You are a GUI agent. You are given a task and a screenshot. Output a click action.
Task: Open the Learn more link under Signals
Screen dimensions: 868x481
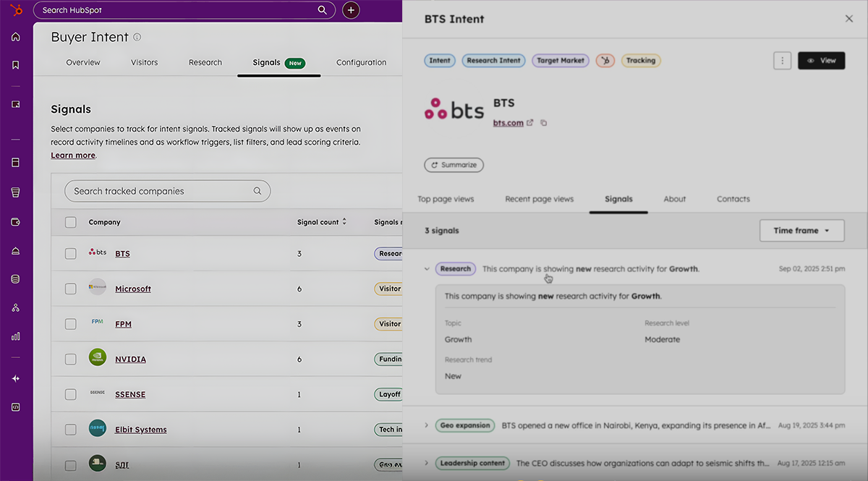pos(72,155)
